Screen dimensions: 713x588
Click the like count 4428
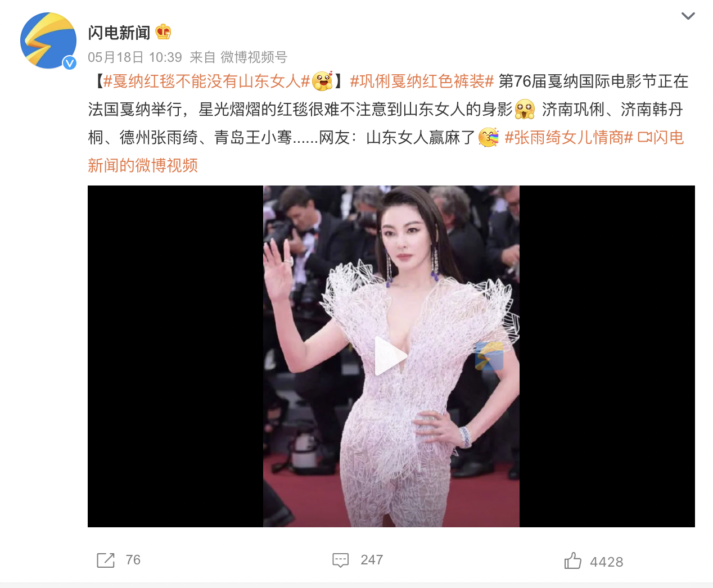point(607,562)
